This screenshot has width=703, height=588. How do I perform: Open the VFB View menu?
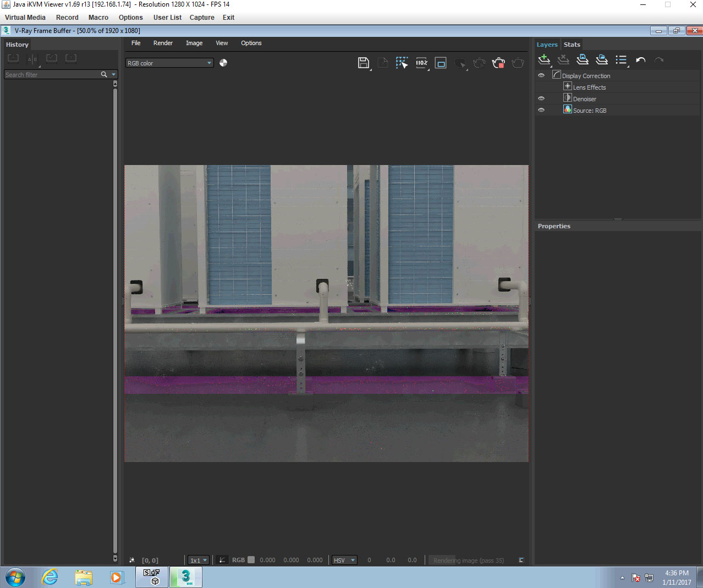[222, 43]
